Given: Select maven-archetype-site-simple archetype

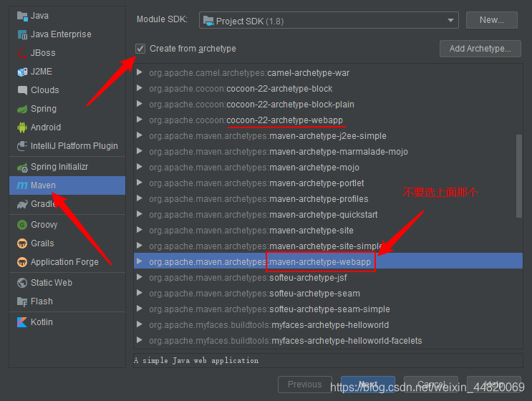Looking at the screenshot, I should pyautogui.click(x=328, y=246).
